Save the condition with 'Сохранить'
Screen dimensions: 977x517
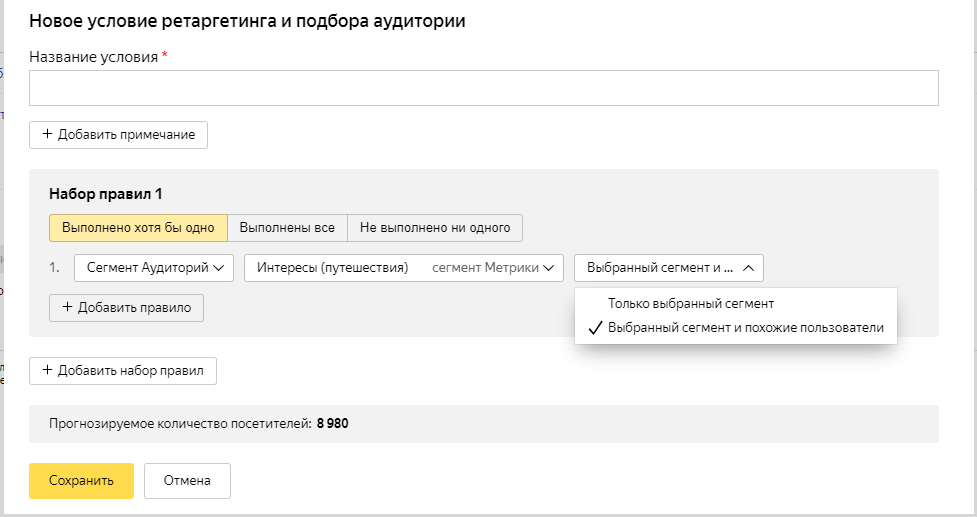[82, 480]
